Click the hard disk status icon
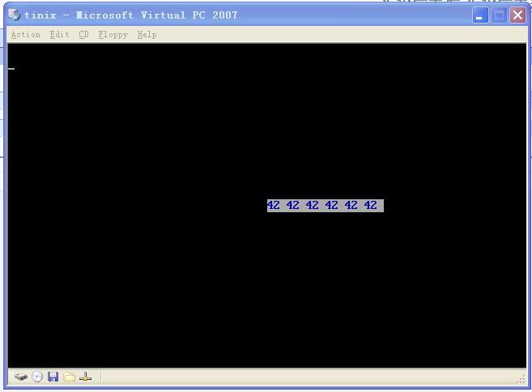532x392 pixels. 21,377
